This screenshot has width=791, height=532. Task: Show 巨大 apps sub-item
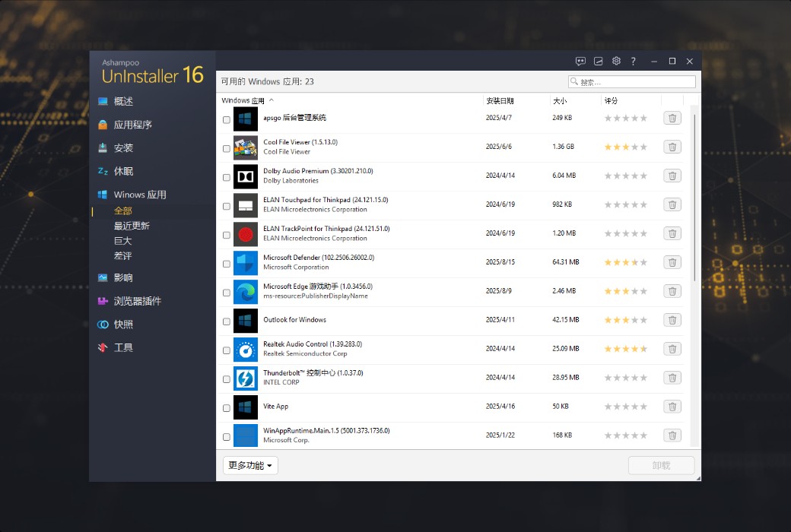point(122,241)
